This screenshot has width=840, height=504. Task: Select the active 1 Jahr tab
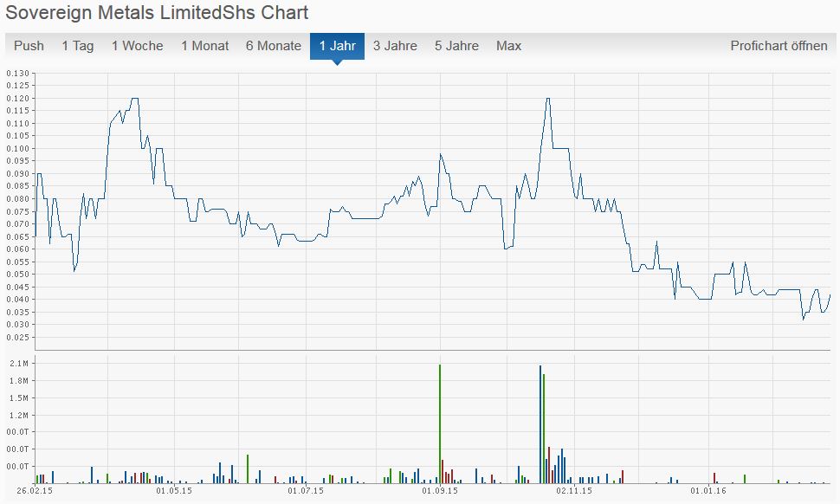pos(338,46)
